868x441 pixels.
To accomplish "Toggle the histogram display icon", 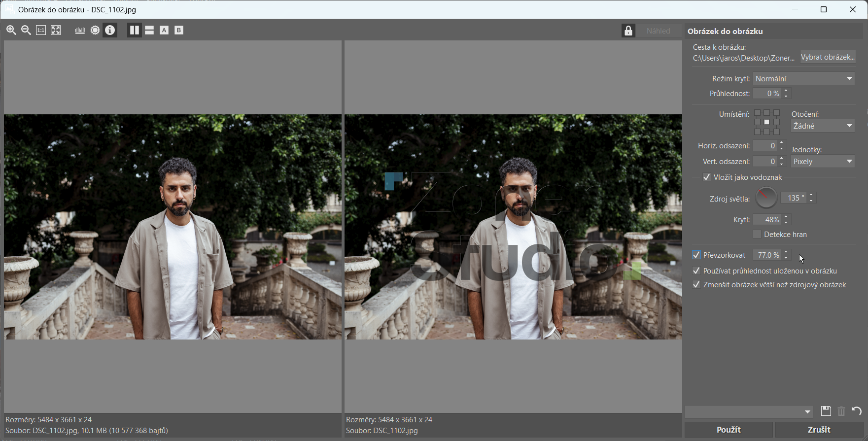I will [x=80, y=30].
